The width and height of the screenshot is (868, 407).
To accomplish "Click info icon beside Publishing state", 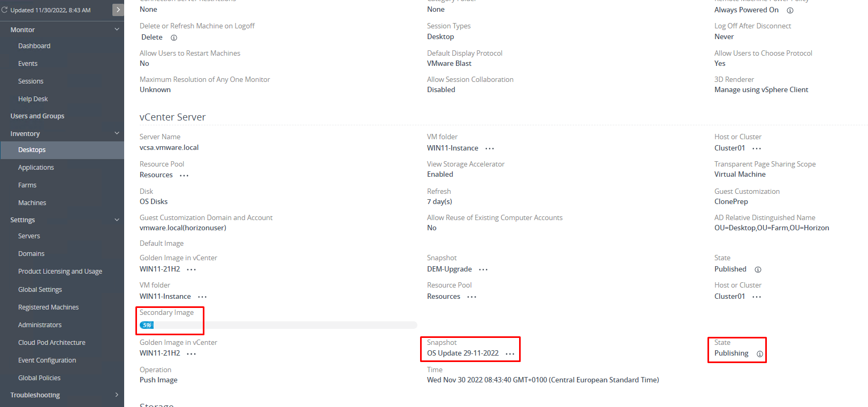I will pos(759,354).
